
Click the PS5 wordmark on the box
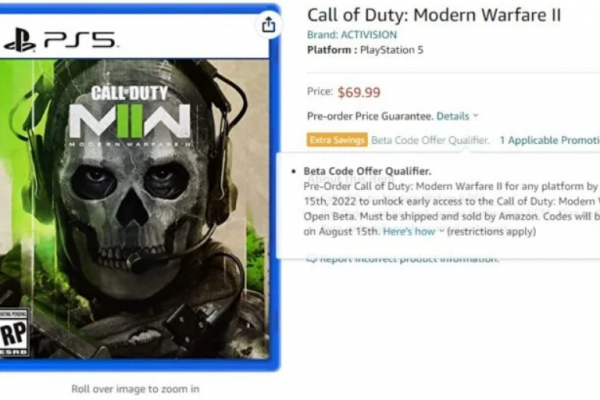click(x=80, y=40)
